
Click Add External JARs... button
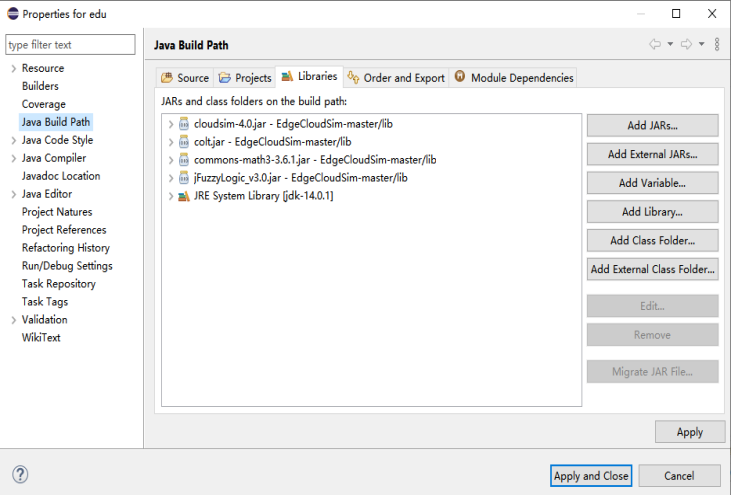tap(652, 154)
